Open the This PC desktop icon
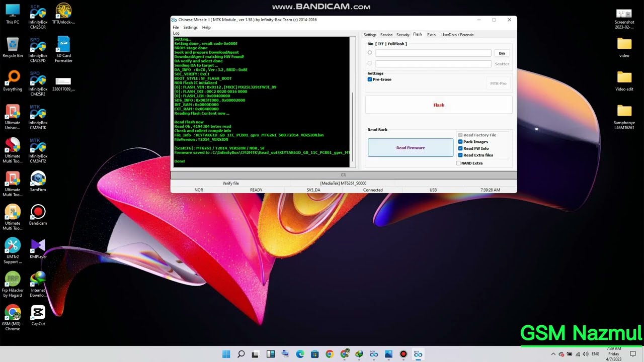This screenshot has height=362, width=644. tap(13, 14)
